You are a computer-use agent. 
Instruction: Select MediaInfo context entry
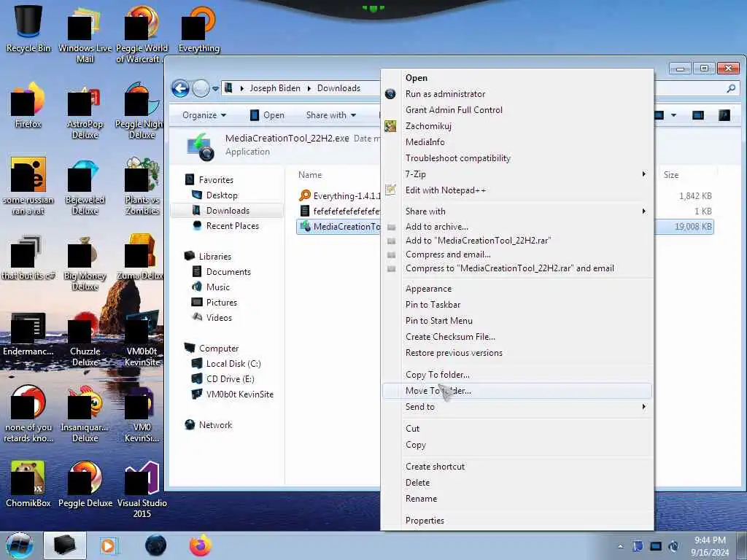(x=517, y=142)
